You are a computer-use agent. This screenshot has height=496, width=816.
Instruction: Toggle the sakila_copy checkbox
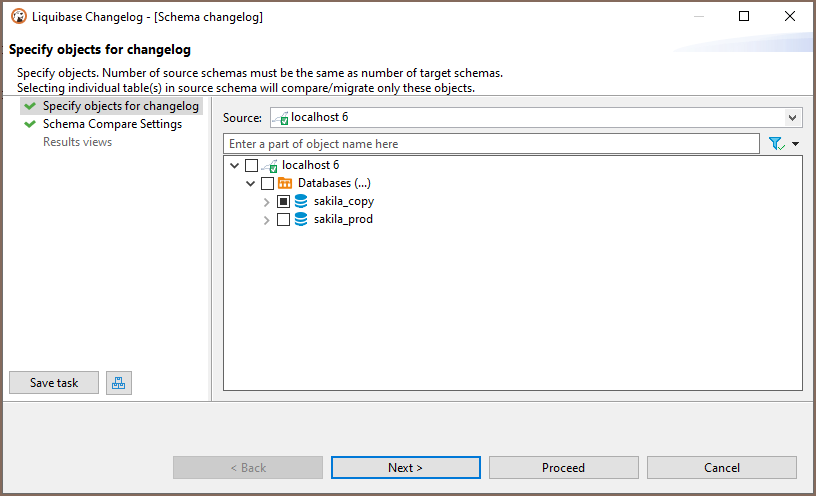[283, 202]
